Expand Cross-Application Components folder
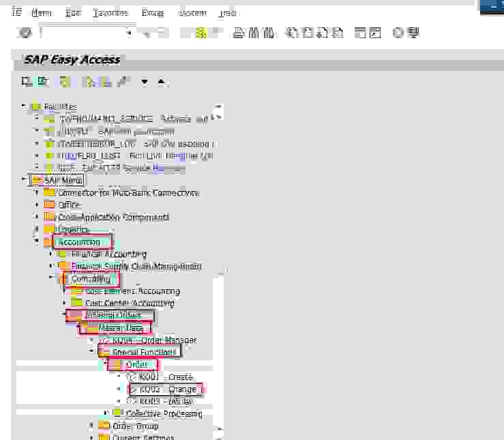The width and height of the screenshot is (504, 440). 37,216
